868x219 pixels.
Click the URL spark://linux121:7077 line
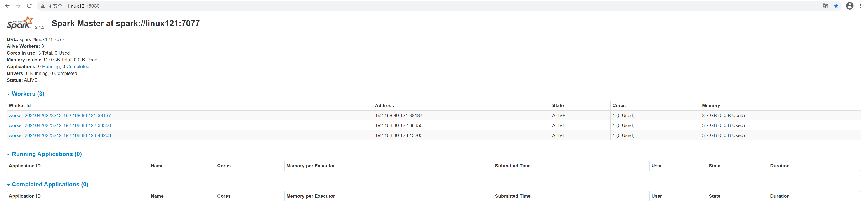click(x=36, y=39)
